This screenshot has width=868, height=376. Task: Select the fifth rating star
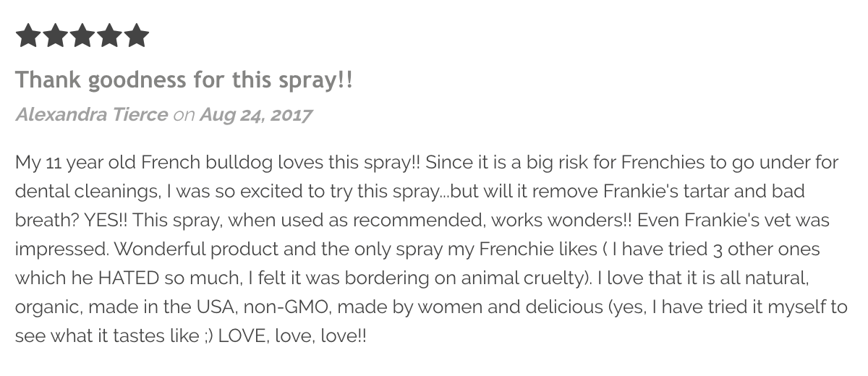[x=136, y=35]
